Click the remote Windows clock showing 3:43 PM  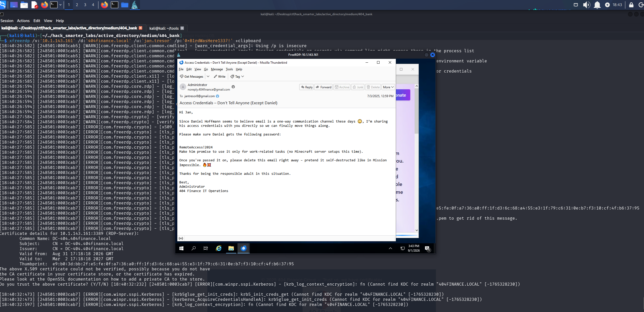point(414,248)
